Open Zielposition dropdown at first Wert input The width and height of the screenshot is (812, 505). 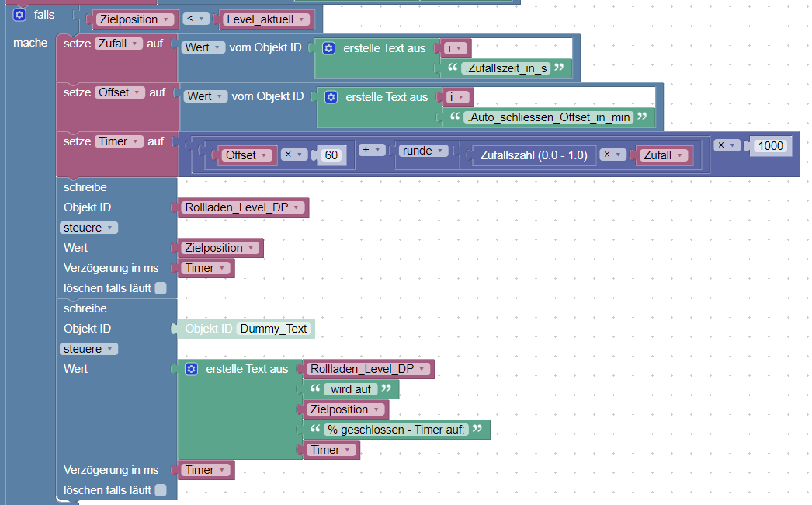tap(220, 248)
